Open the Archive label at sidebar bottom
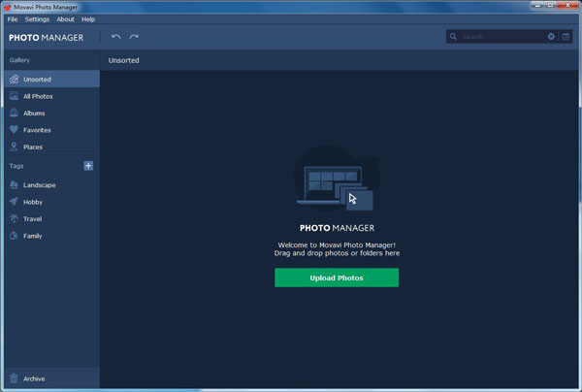582x392 pixels. 34,378
